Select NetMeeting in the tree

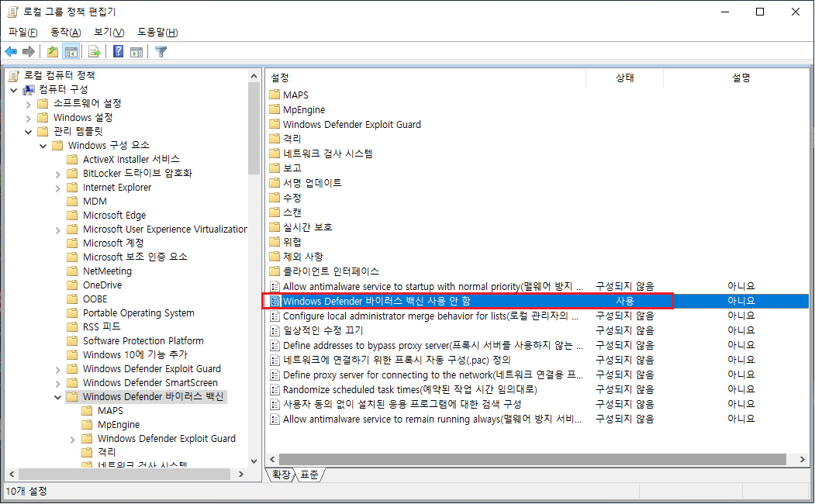click(x=107, y=271)
